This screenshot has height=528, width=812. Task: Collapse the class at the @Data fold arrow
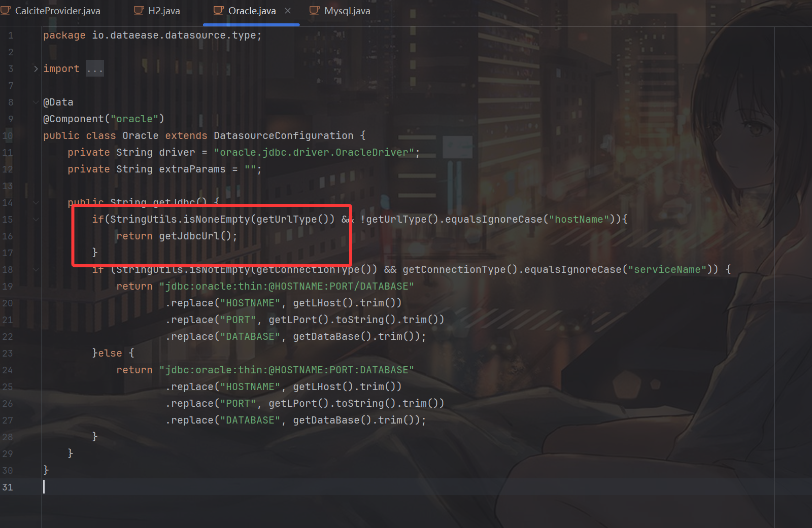[36, 102]
